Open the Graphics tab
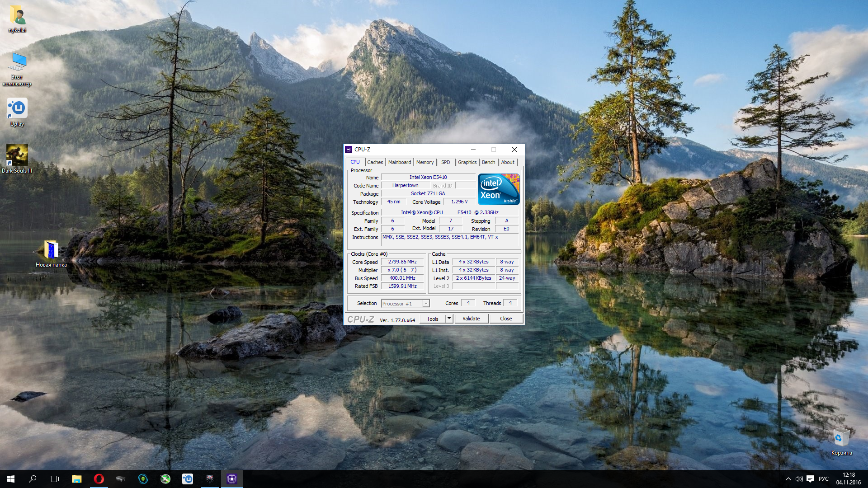 pyautogui.click(x=467, y=162)
